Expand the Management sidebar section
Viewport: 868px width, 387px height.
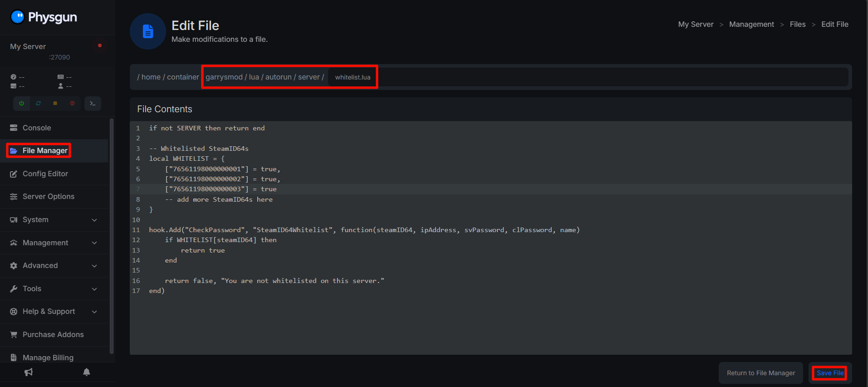point(54,243)
